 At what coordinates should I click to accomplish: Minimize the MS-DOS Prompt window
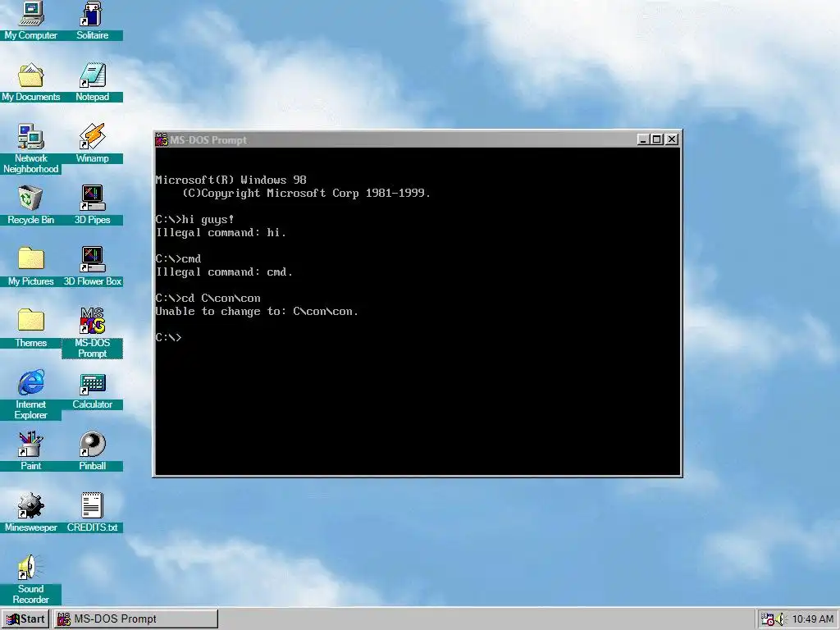click(643, 139)
